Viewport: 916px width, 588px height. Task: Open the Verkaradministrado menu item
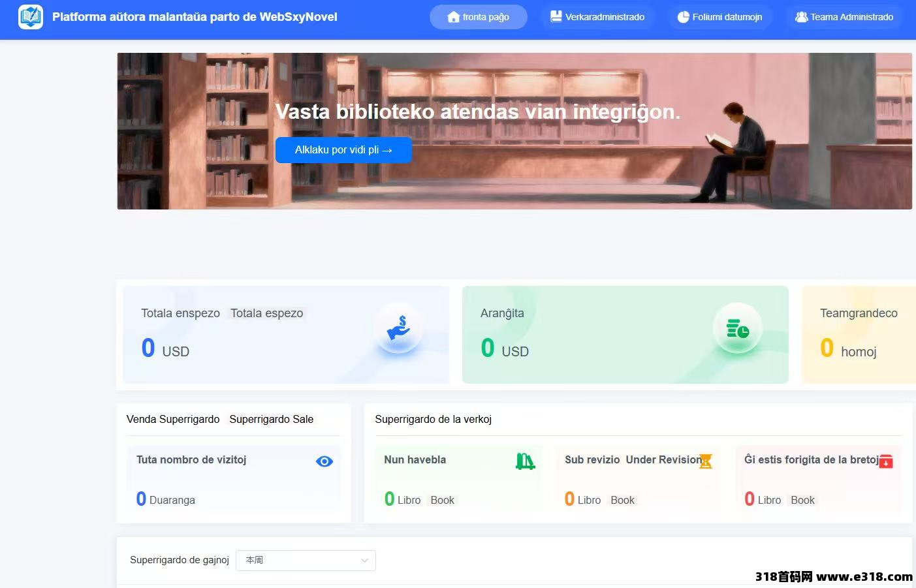point(597,17)
